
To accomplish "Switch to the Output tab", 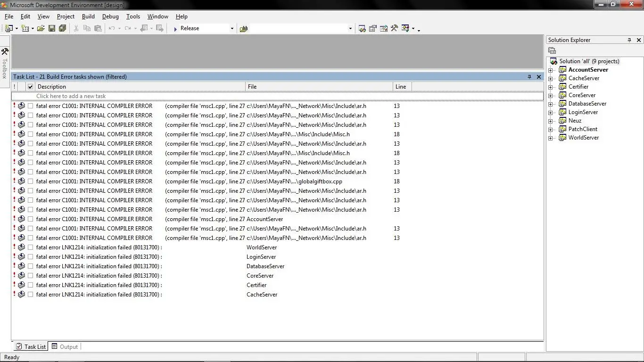I will click(x=65, y=346).
